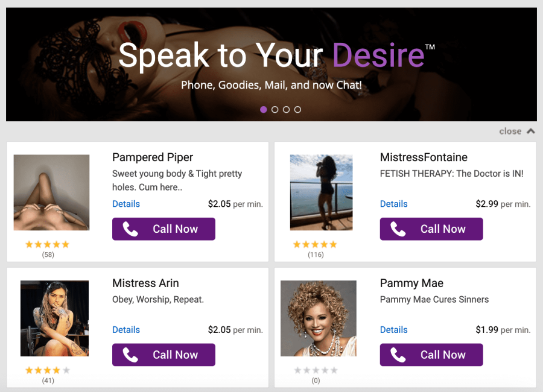Click Pampered Piper's five-star rating
Image resolution: width=543 pixels, height=392 pixels.
[48, 244]
